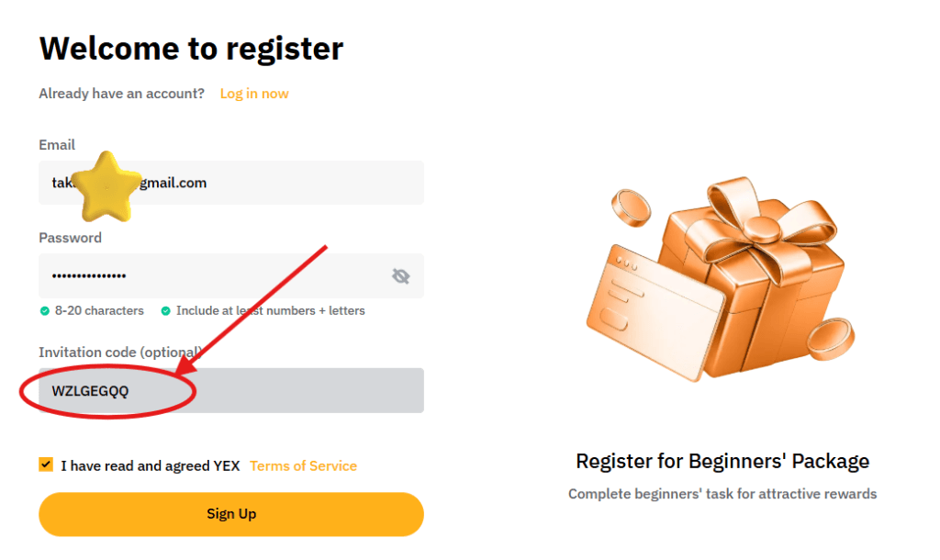Viewport: 940px width, 560px height.
Task: Uncheck the YEX terms agreement checkbox
Action: point(45,464)
